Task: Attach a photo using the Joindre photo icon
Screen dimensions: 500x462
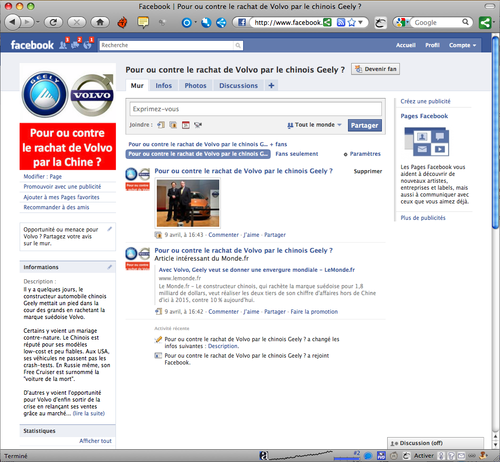Action: [x=173, y=125]
